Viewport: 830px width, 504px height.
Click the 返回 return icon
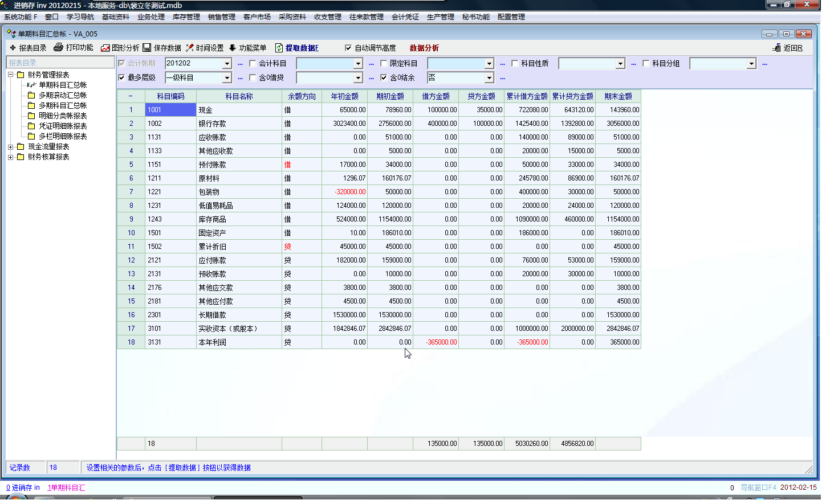tap(776, 48)
